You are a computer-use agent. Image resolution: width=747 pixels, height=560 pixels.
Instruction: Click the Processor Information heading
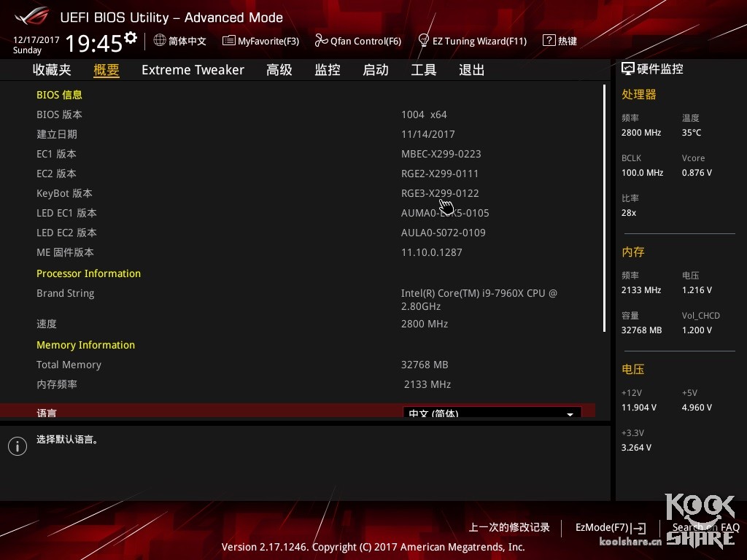tap(88, 274)
